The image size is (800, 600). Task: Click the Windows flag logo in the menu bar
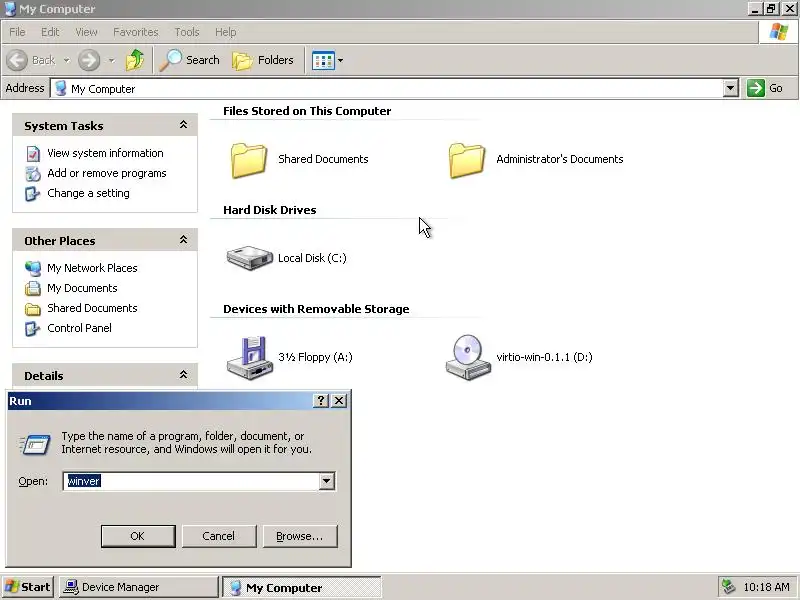779,32
